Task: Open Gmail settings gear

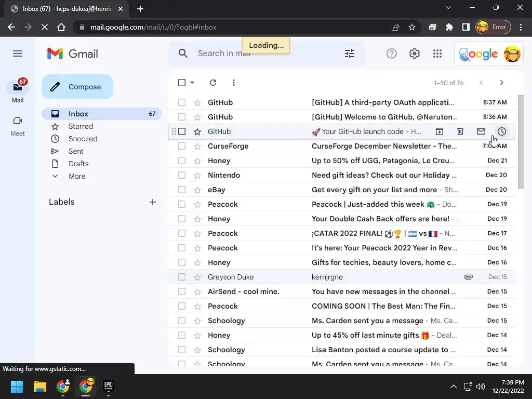Action: [x=414, y=54]
